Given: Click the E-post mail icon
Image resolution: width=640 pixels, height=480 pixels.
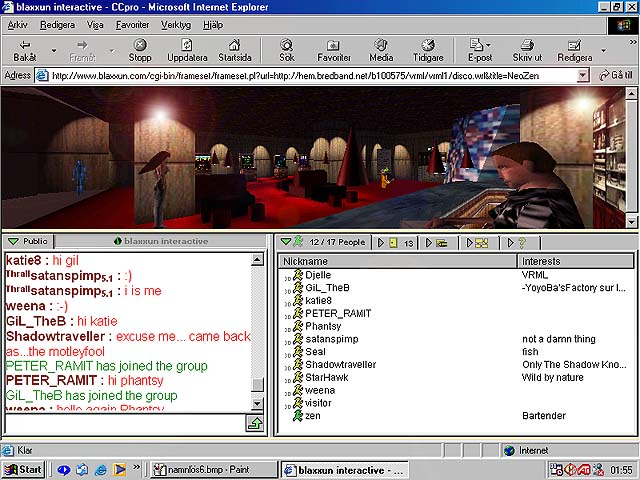Looking at the screenshot, I should click(476, 45).
